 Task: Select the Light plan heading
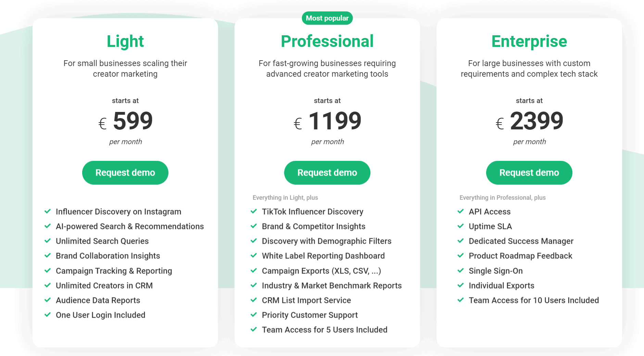coord(125,41)
